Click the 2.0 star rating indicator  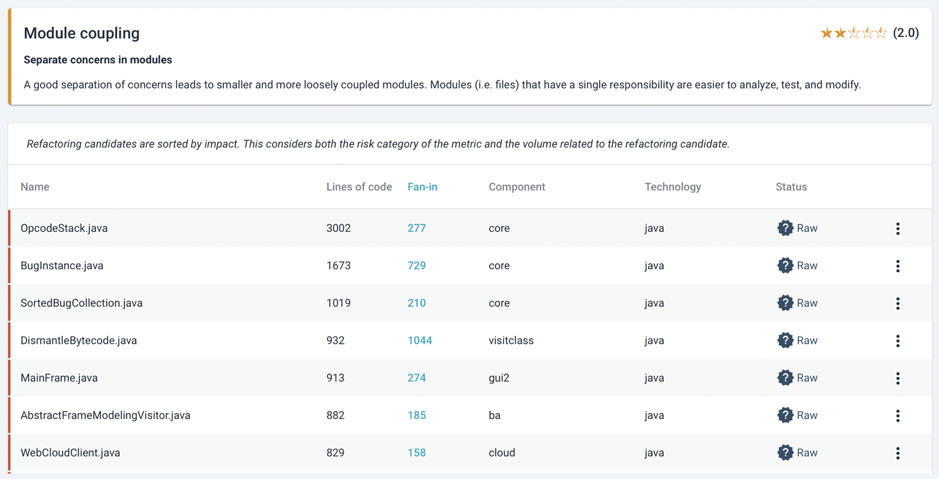(x=870, y=34)
